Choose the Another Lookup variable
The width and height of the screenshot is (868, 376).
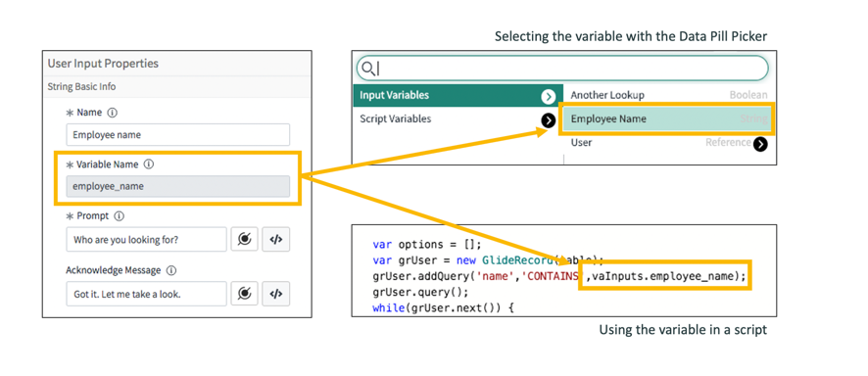(x=669, y=95)
